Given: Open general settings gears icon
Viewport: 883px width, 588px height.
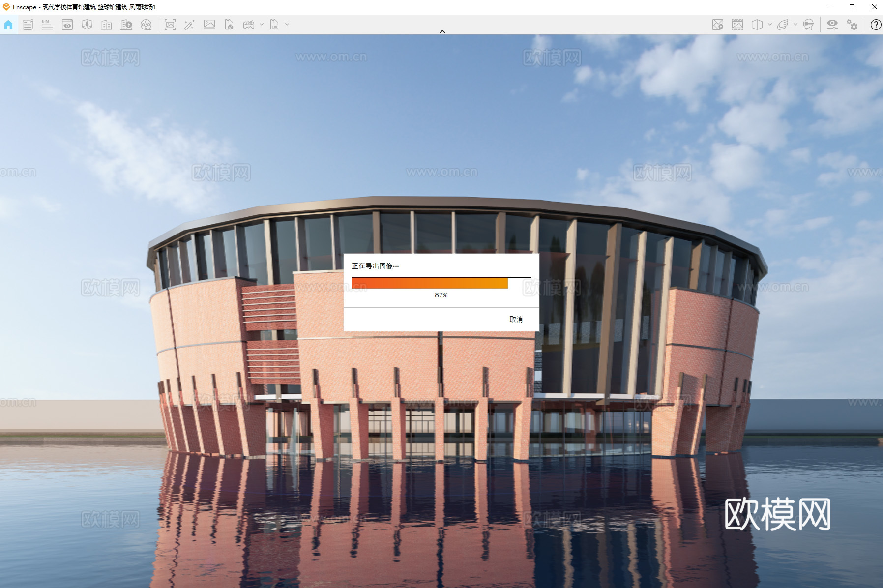Looking at the screenshot, I should (x=852, y=25).
